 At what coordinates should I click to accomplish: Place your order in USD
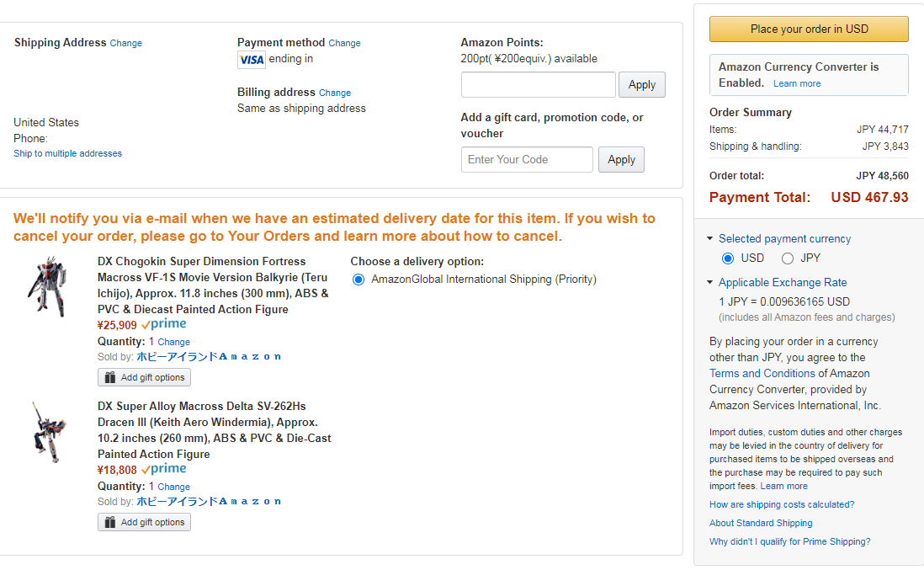tap(809, 29)
